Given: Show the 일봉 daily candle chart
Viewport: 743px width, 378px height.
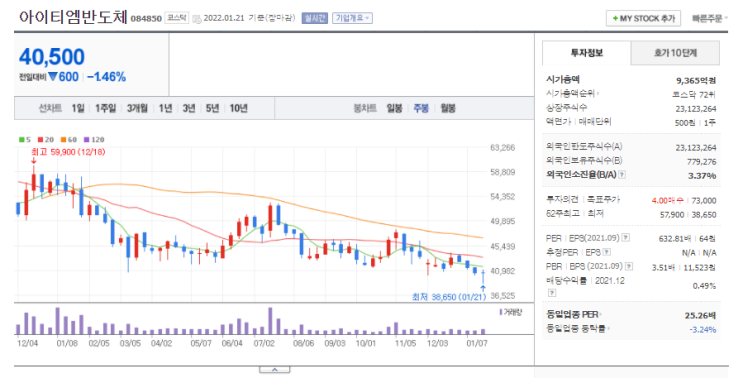Looking at the screenshot, I should click(x=394, y=108).
